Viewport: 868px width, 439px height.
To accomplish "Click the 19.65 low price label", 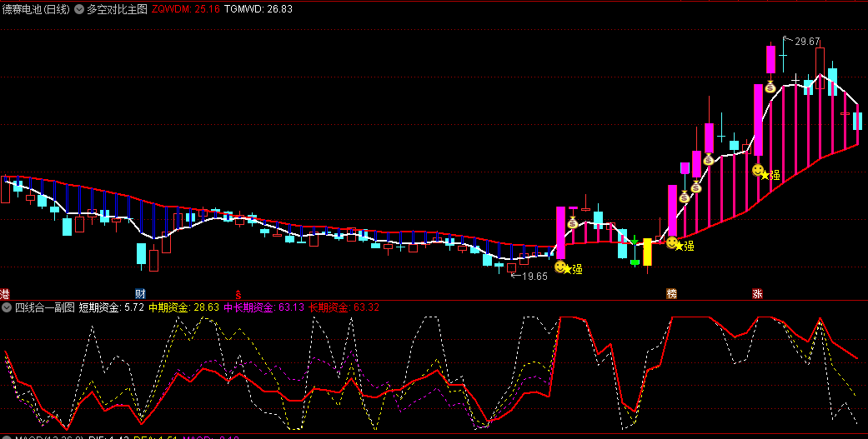I will [x=534, y=277].
